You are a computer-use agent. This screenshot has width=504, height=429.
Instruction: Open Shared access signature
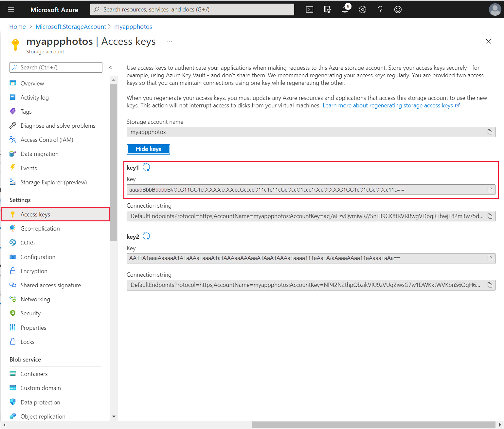pyautogui.click(x=50, y=285)
